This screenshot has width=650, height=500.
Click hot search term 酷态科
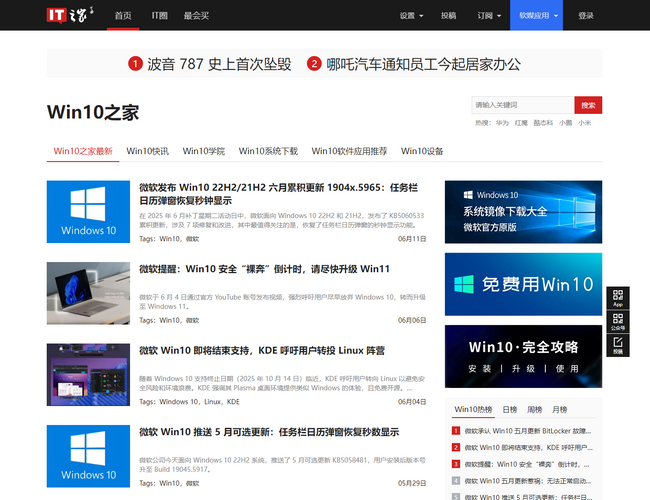tap(543, 123)
